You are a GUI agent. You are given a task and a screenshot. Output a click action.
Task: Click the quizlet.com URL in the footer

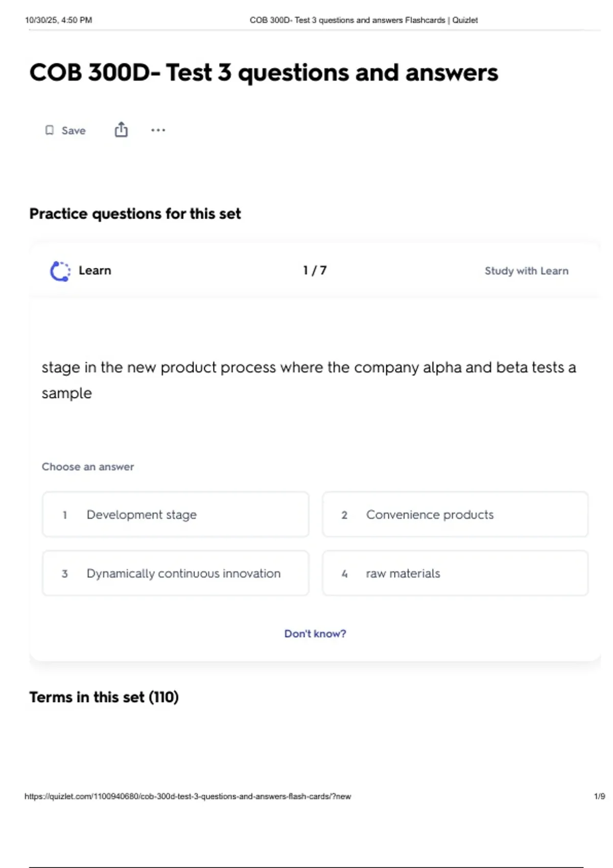(x=187, y=796)
